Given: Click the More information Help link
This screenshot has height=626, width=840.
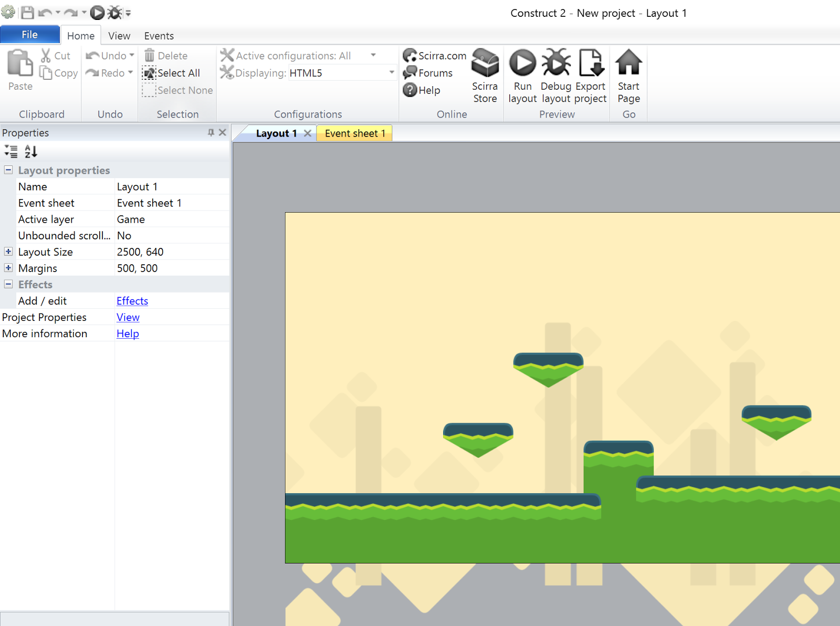Looking at the screenshot, I should coord(128,333).
